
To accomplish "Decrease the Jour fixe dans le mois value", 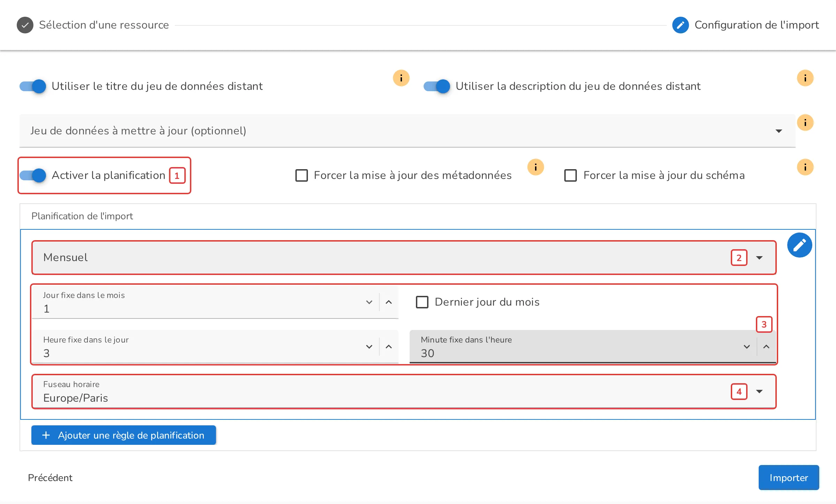I will 369,302.
